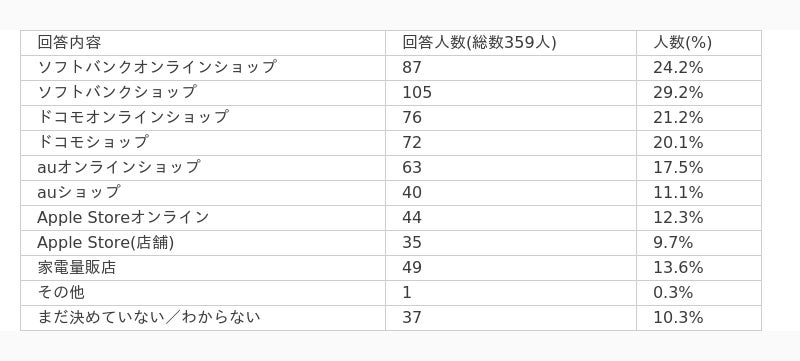Select the Apple Store(店舗) cell

(203, 243)
